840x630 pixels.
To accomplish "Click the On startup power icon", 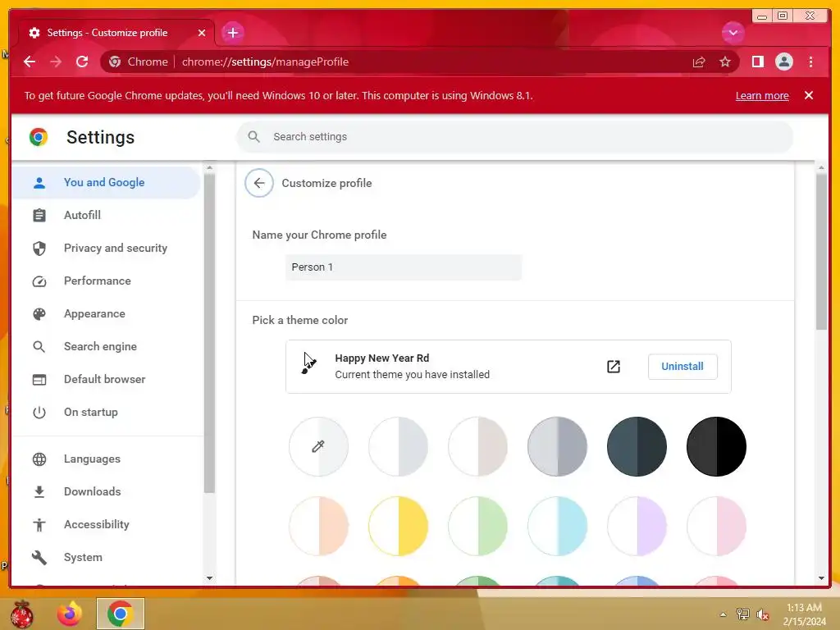I will pyautogui.click(x=39, y=412).
